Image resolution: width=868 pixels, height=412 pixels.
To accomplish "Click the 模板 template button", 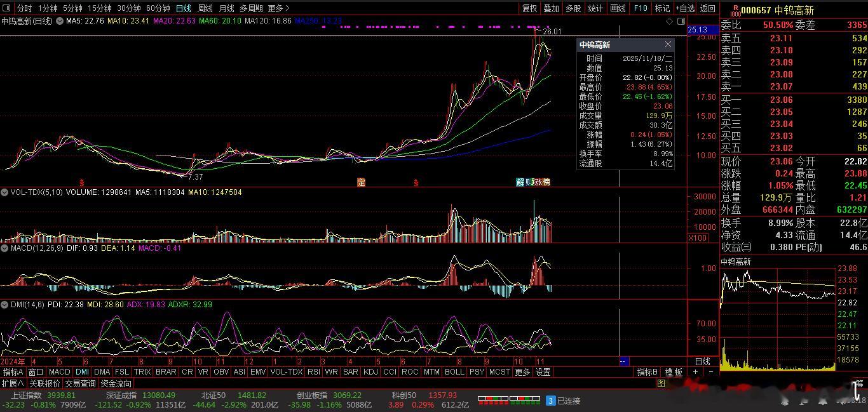I will click(x=674, y=372).
